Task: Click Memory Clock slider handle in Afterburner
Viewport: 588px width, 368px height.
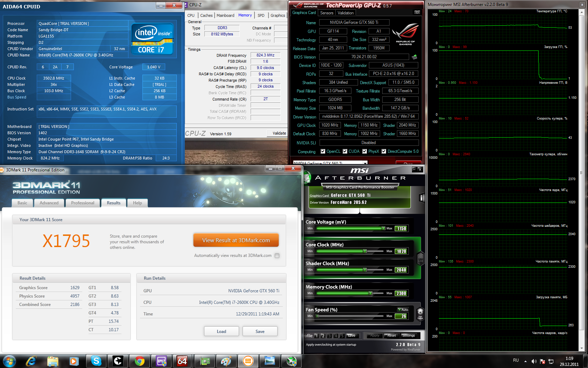Action: point(370,293)
